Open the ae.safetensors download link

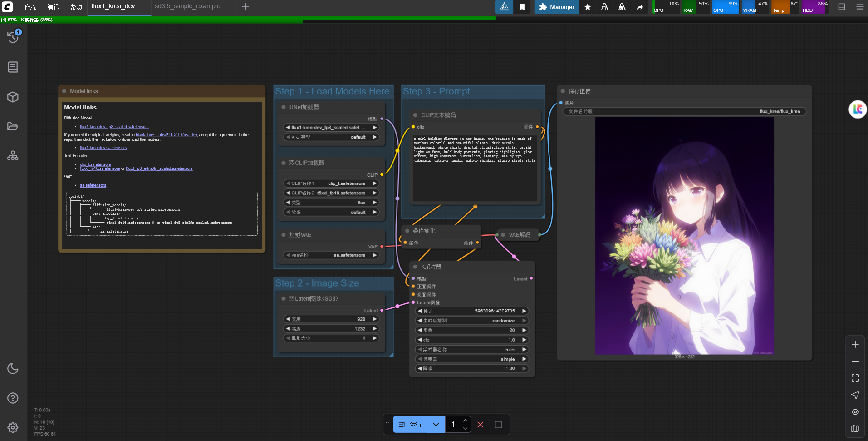click(93, 185)
